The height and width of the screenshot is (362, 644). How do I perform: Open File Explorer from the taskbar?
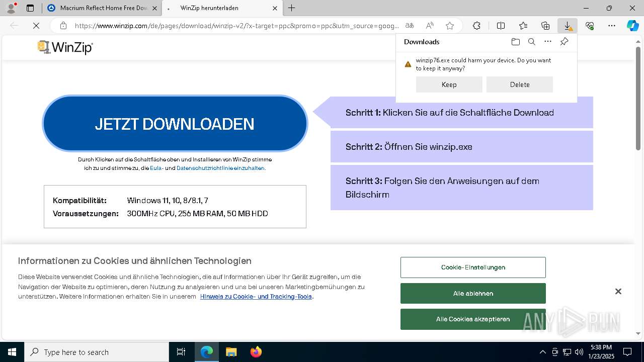click(x=231, y=352)
